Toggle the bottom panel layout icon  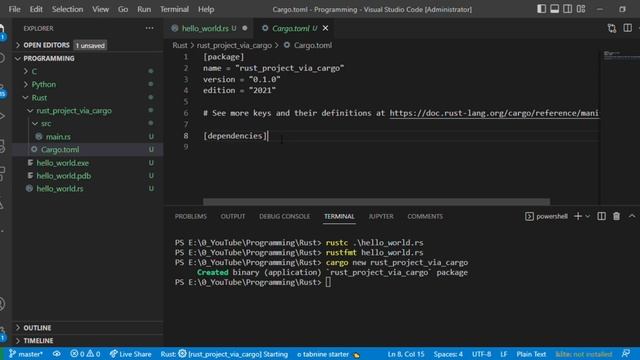pos(554,9)
